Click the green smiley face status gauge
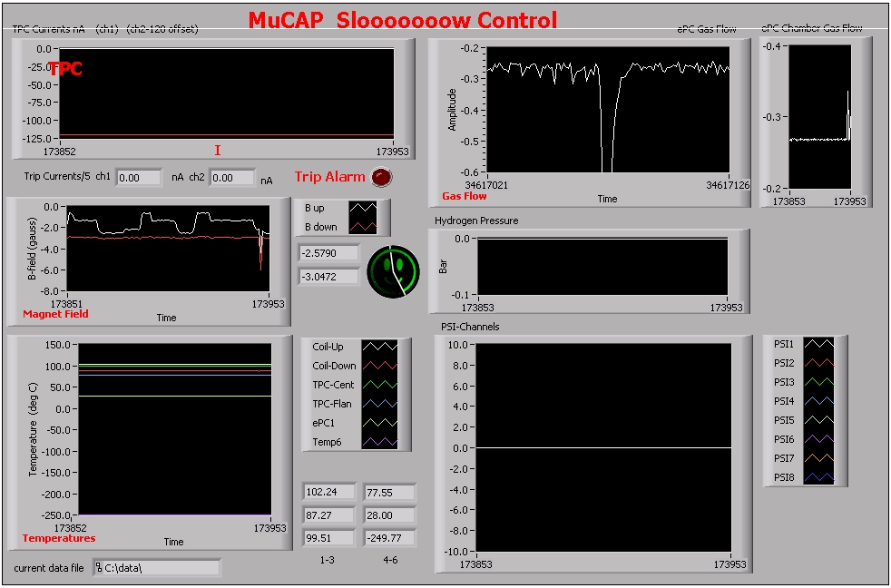 [394, 269]
